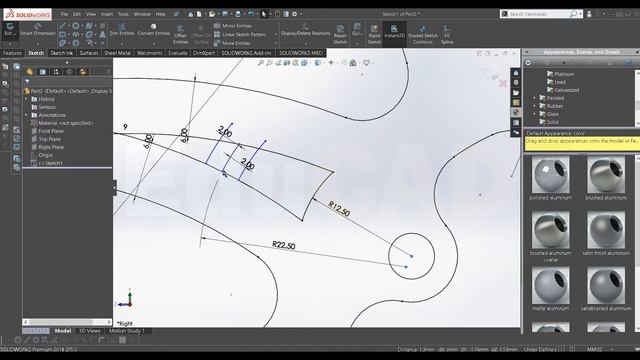640x360 pixels.
Task: Open the DisplayManager tab icon
Action: click(83, 72)
